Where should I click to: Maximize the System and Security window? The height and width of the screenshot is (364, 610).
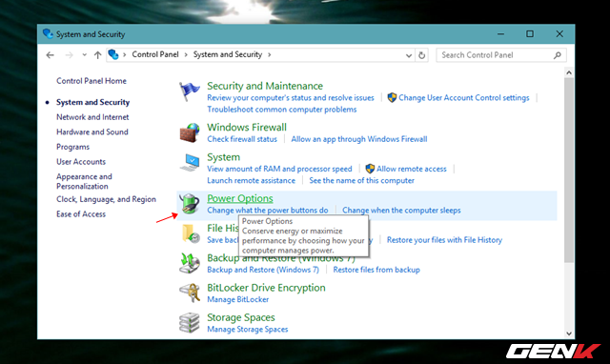pyautogui.click(x=530, y=34)
